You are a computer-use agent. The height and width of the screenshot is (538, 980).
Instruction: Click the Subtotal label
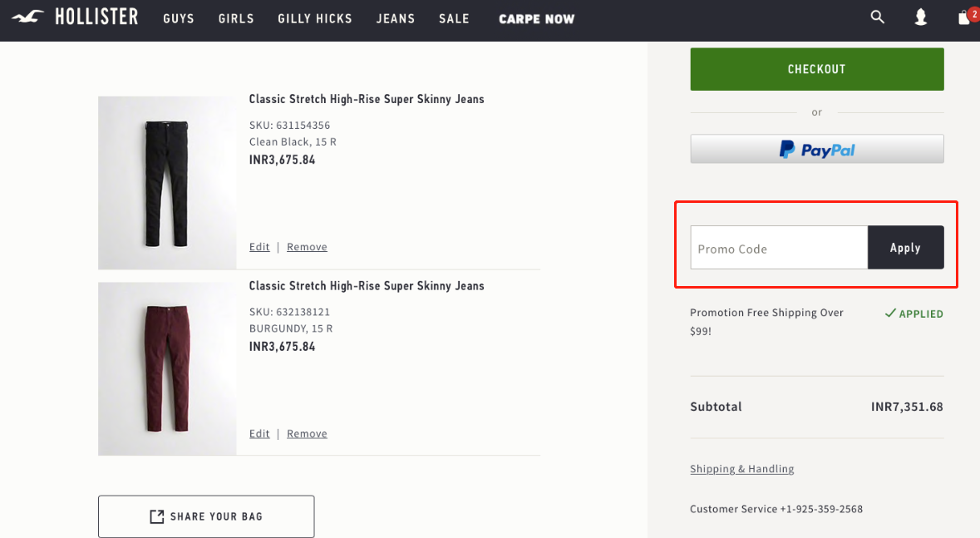(x=716, y=407)
